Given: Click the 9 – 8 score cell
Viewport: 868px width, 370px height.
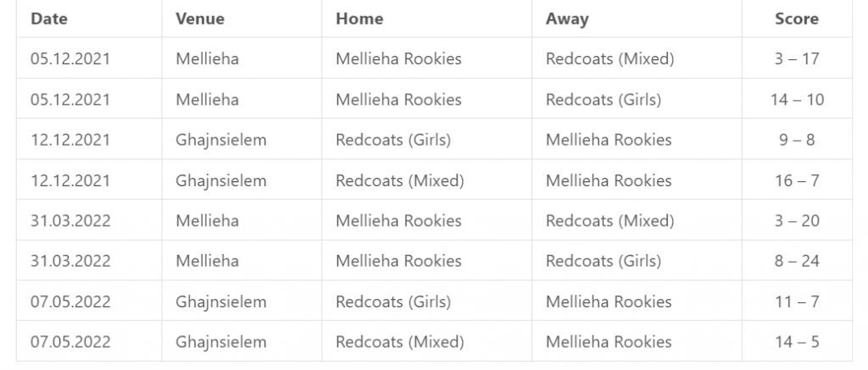Looking at the screenshot, I should (x=797, y=140).
